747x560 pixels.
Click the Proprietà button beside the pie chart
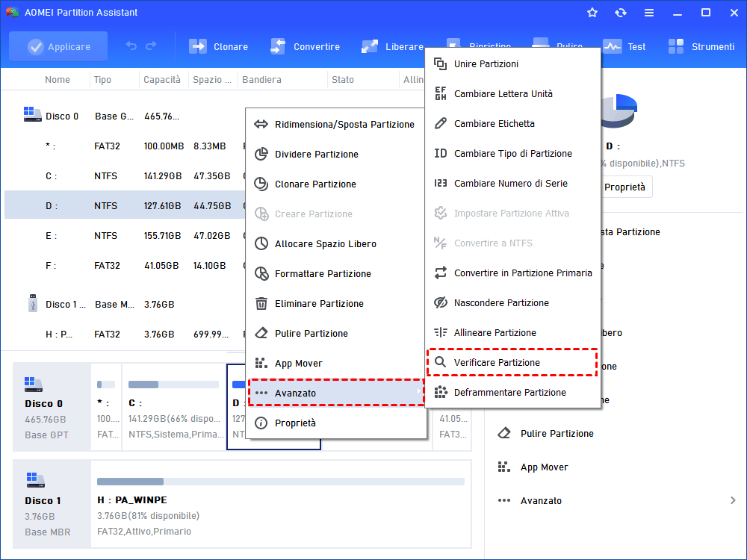pyautogui.click(x=624, y=187)
